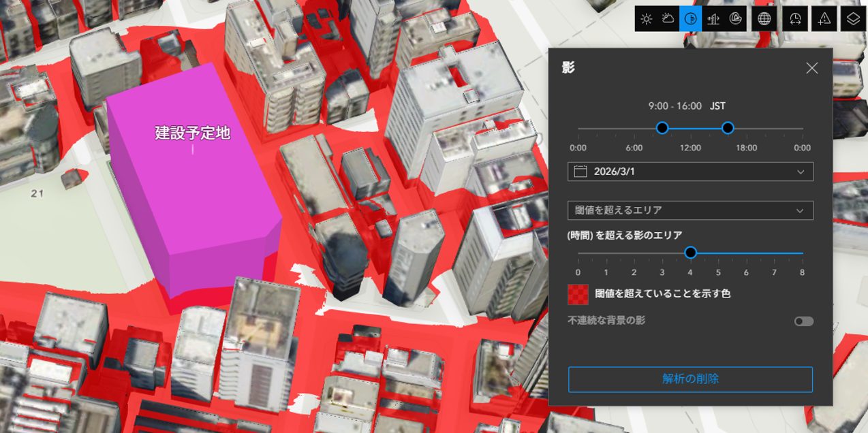Screen dimensions: 868x433
Task: Select the building with arrows tool
Action: pos(713,19)
